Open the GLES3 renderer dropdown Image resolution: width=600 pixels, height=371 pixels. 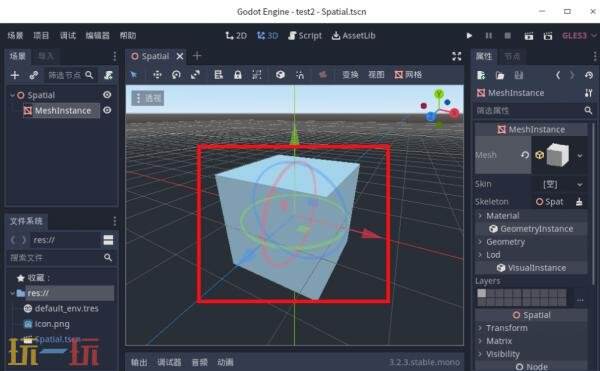579,36
